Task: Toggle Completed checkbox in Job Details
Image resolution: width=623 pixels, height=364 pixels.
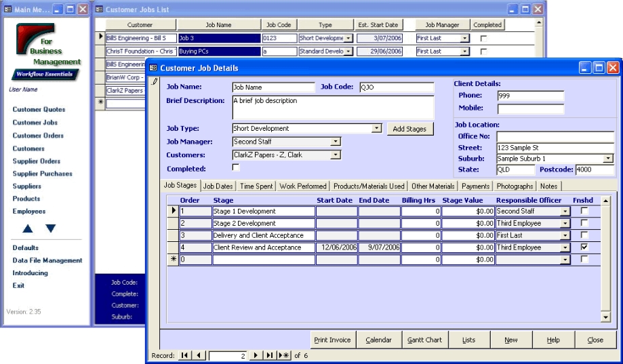Action: (x=236, y=167)
